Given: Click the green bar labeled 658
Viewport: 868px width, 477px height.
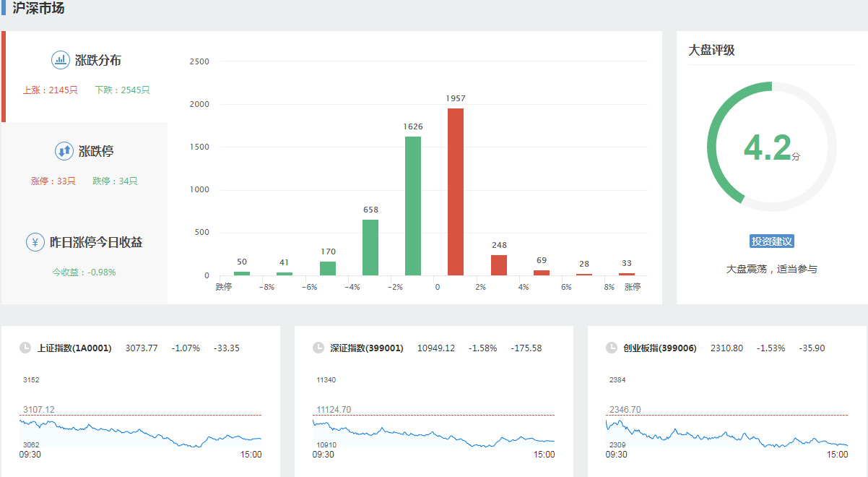Looking at the screenshot, I should tap(370, 247).
